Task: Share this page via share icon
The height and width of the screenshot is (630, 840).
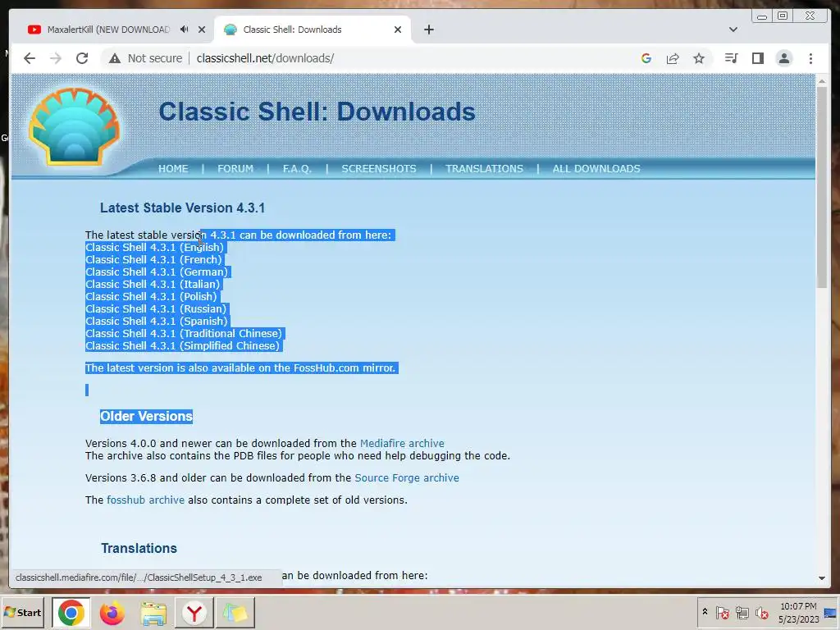Action: (673, 58)
